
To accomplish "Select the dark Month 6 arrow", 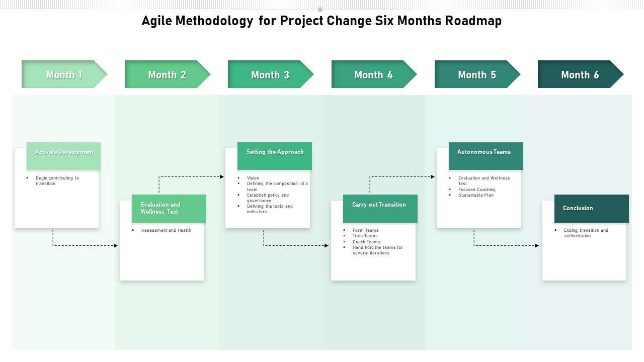I will tap(580, 74).
